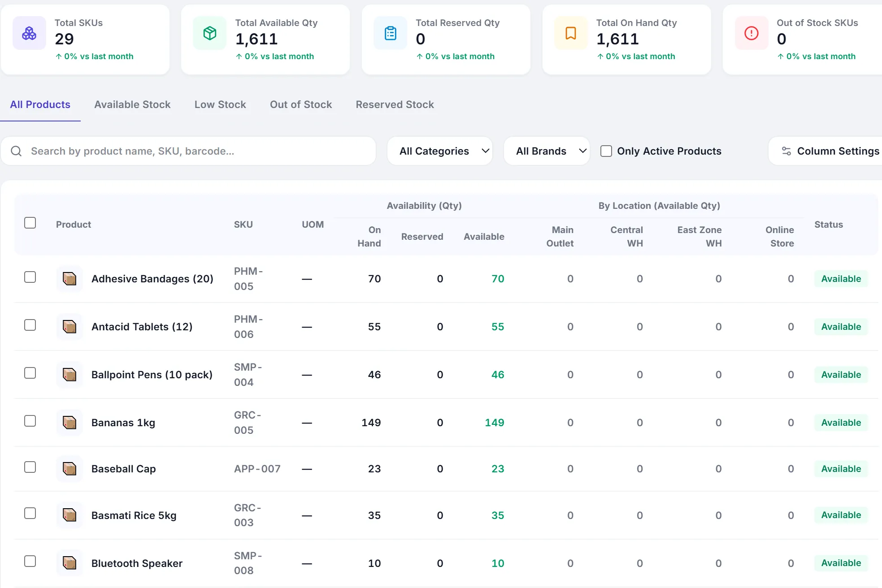The image size is (882, 588).
Task: Switch to the Available Stock tab
Action: pos(132,104)
